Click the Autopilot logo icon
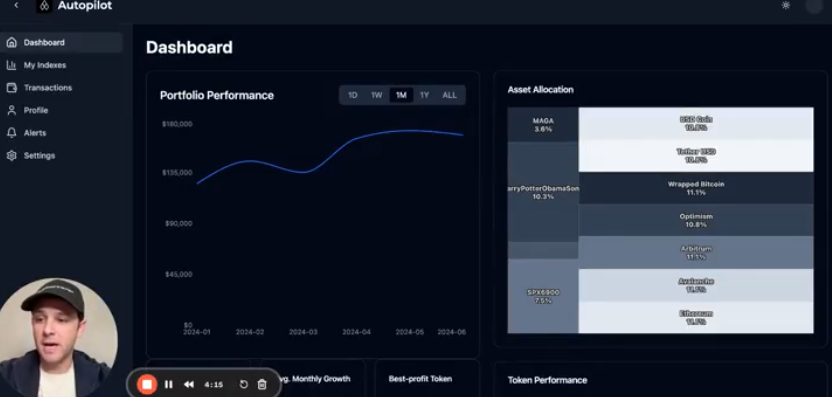Screen dimensions: 832x397 point(45,6)
